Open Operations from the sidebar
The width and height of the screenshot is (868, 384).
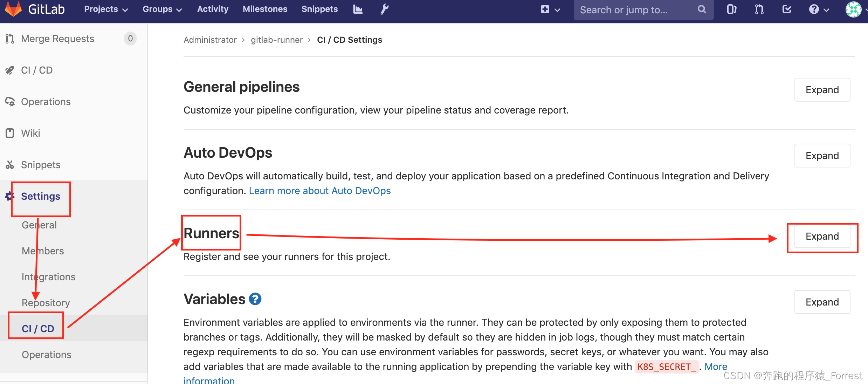coord(46,102)
